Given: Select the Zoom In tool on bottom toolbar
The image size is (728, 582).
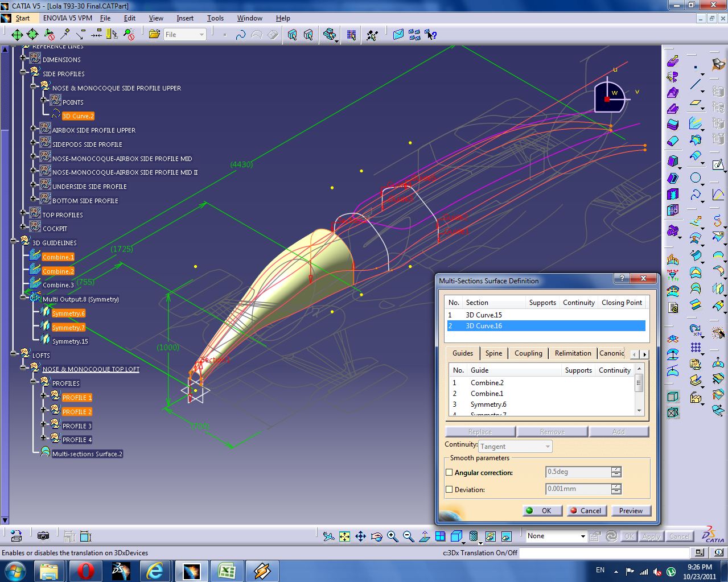Looking at the screenshot, I should pos(391,535).
